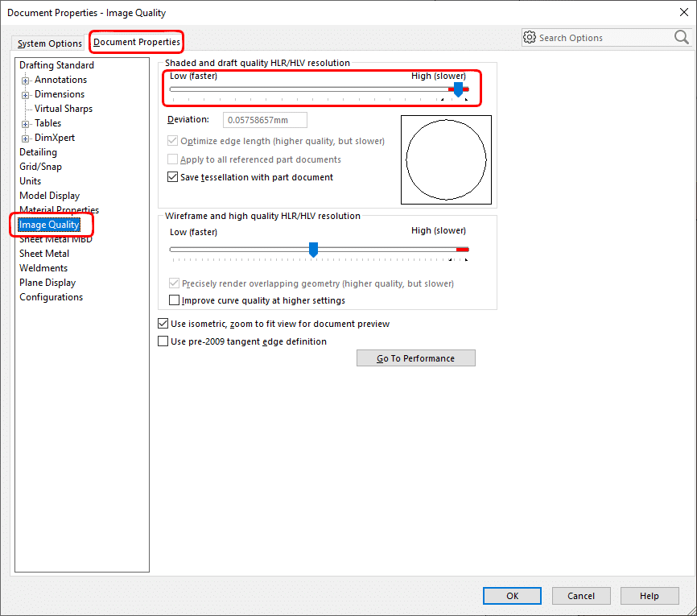The height and width of the screenshot is (616, 697).
Task: Confirm settings with OK button
Action: (512, 596)
